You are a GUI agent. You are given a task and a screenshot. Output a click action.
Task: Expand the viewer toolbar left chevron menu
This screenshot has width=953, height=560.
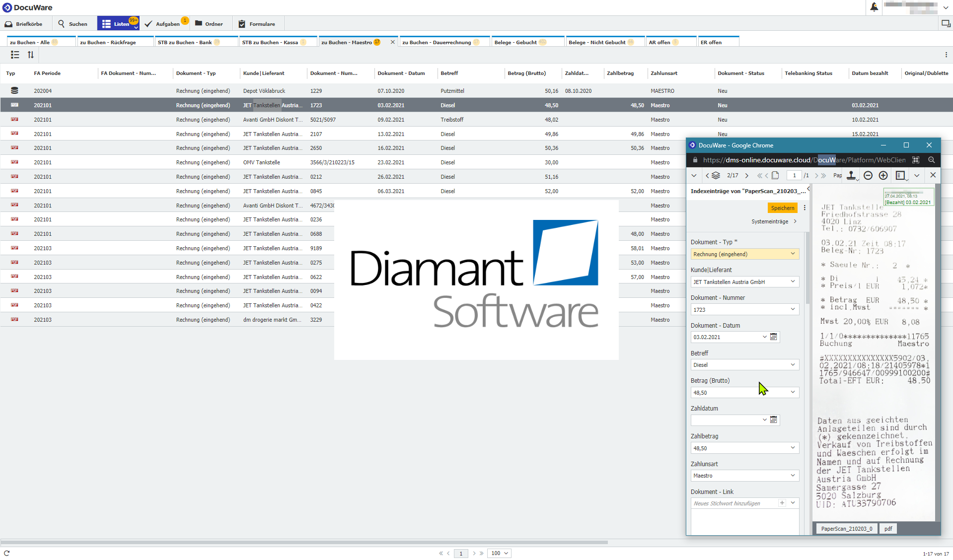(x=694, y=175)
